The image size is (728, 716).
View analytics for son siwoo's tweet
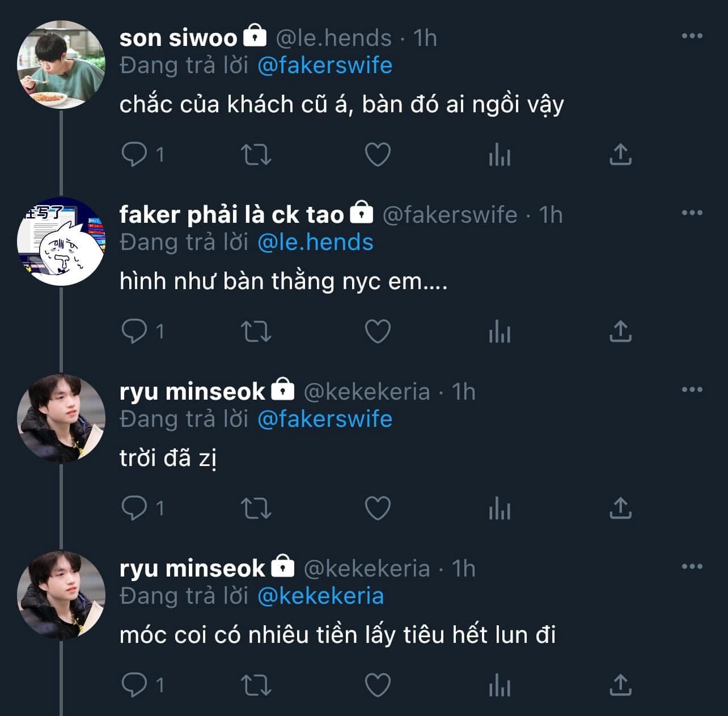click(x=500, y=154)
